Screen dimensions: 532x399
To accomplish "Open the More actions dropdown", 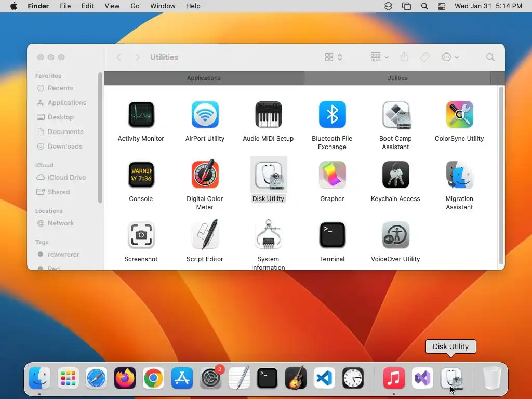I will [x=450, y=57].
